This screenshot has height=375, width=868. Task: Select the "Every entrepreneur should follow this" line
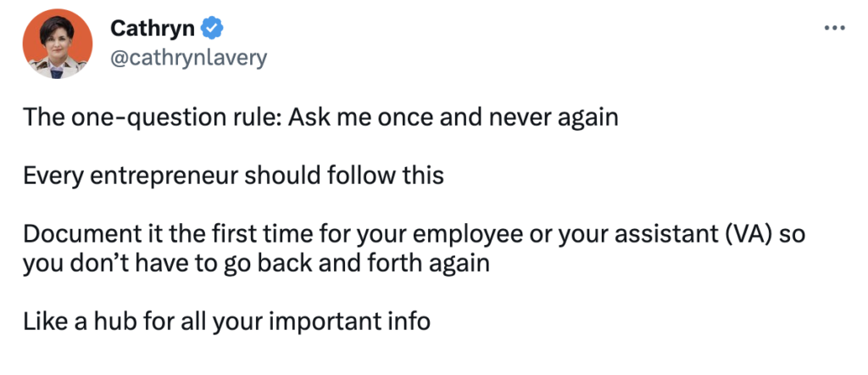click(x=233, y=176)
